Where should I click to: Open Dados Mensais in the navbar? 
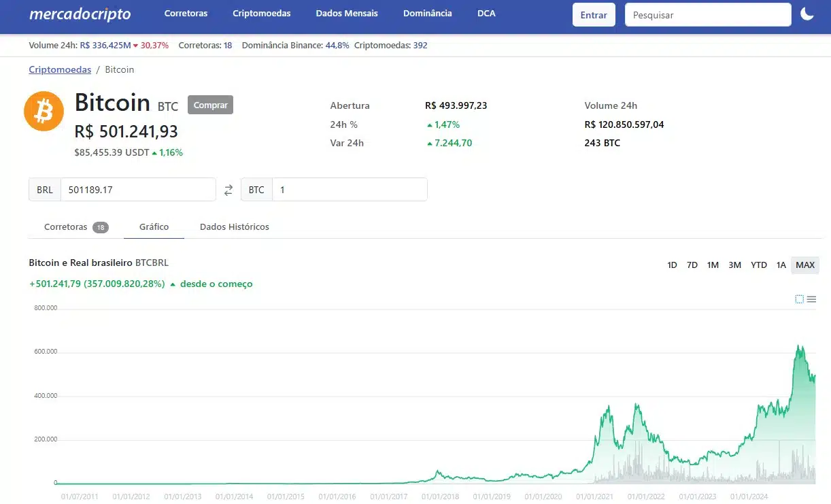[347, 14]
